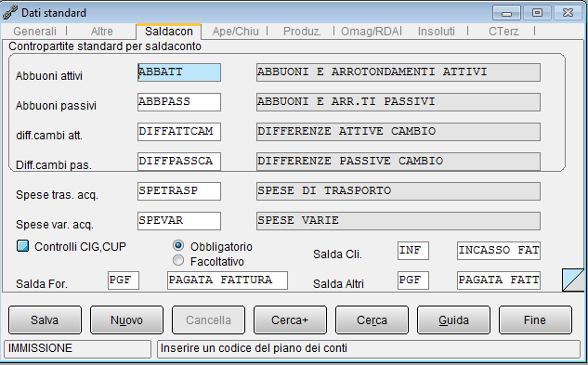Select the Facoltativo radio option
This screenshot has width=588, height=365.
point(178,260)
